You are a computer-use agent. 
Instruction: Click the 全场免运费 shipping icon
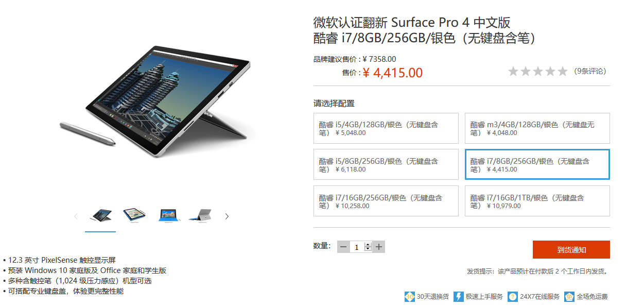569,297
